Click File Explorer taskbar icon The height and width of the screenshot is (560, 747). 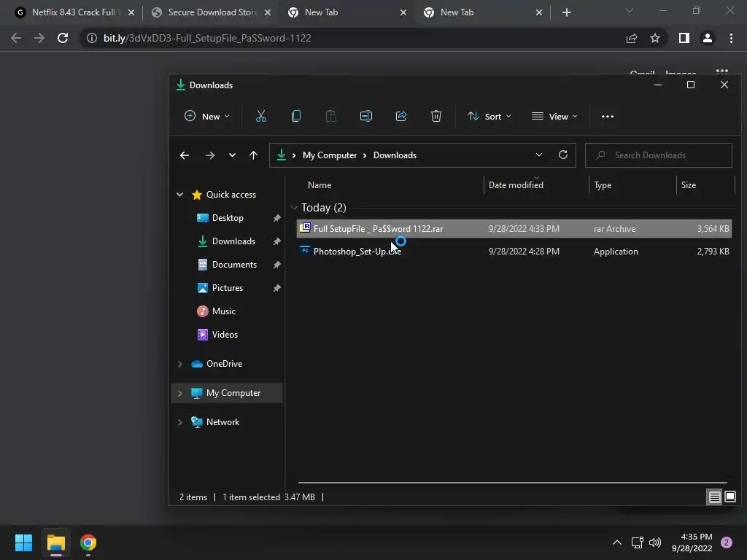pos(55,542)
